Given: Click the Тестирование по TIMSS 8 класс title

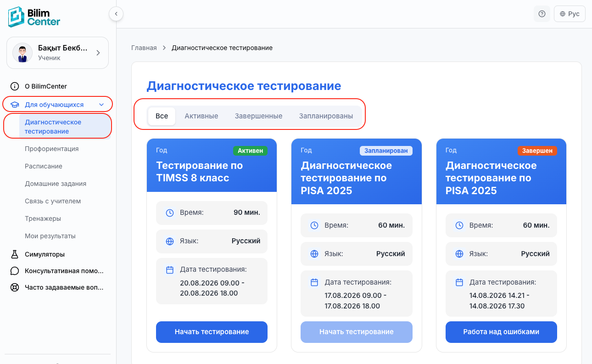Looking at the screenshot, I should (x=200, y=172).
